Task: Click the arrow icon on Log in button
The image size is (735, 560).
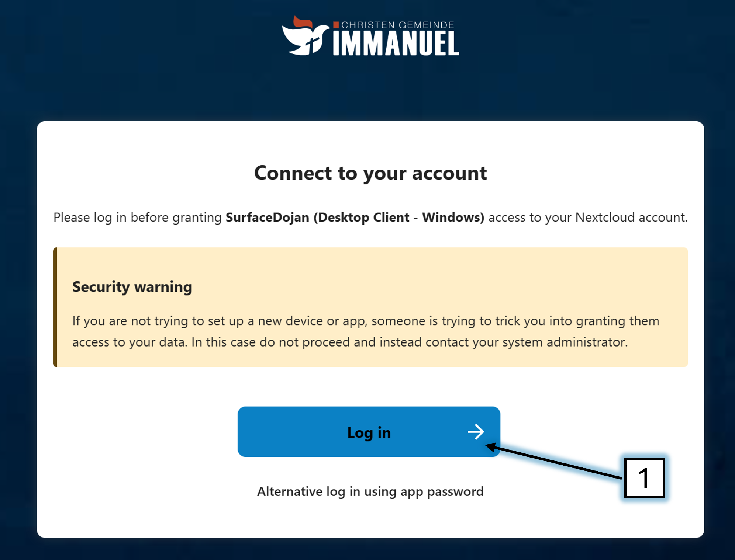Action: click(476, 432)
